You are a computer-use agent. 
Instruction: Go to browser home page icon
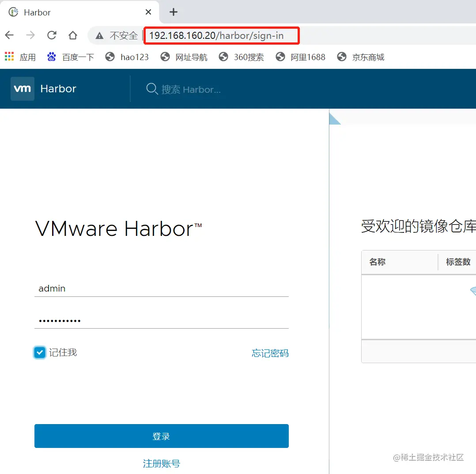[73, 35]
